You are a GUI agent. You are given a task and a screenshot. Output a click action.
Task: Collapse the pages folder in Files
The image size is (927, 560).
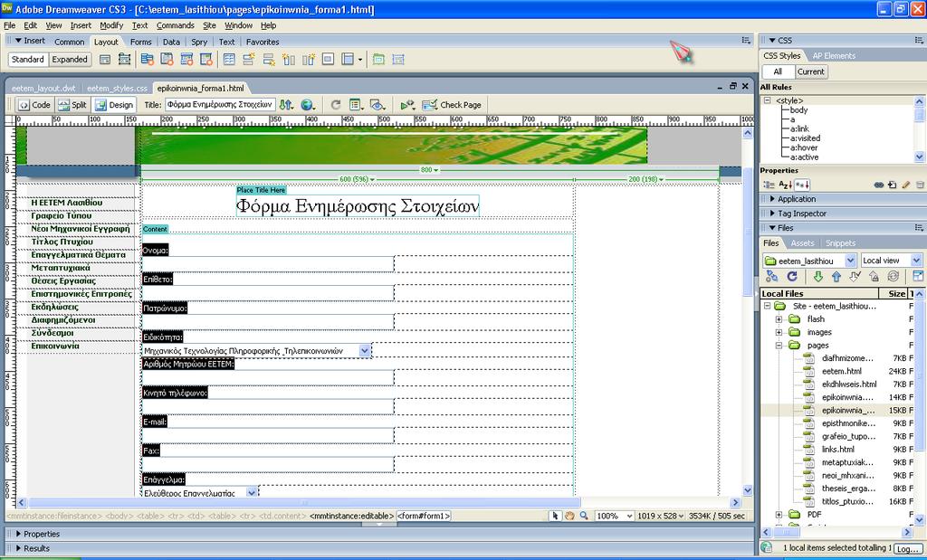tap(779, 345)
